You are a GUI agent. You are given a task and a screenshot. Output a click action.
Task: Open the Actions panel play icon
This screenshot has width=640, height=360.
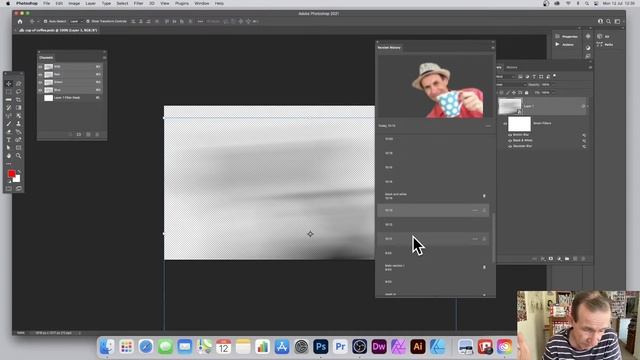click(x=558, y=44)
